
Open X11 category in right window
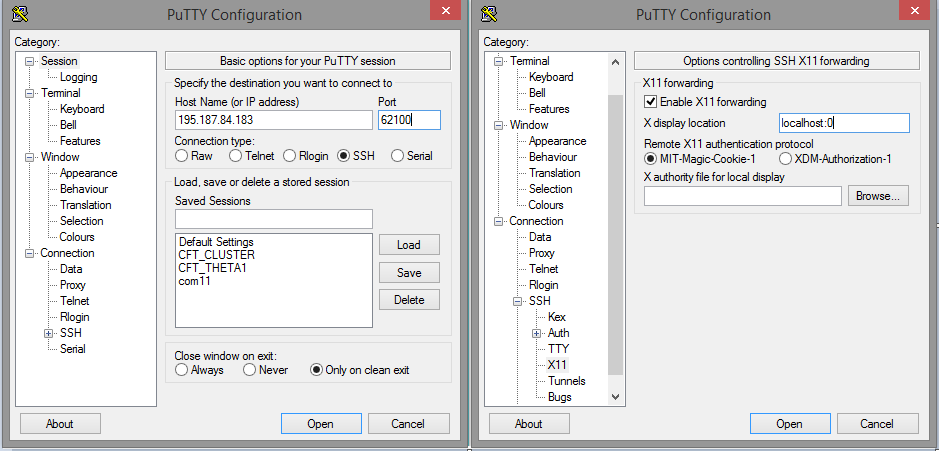tap(557, 365)
